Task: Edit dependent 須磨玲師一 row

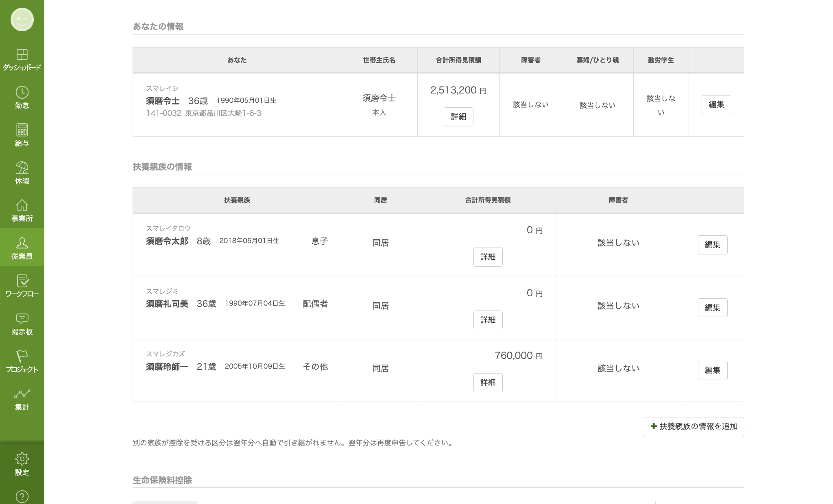Action: (713, 371)
